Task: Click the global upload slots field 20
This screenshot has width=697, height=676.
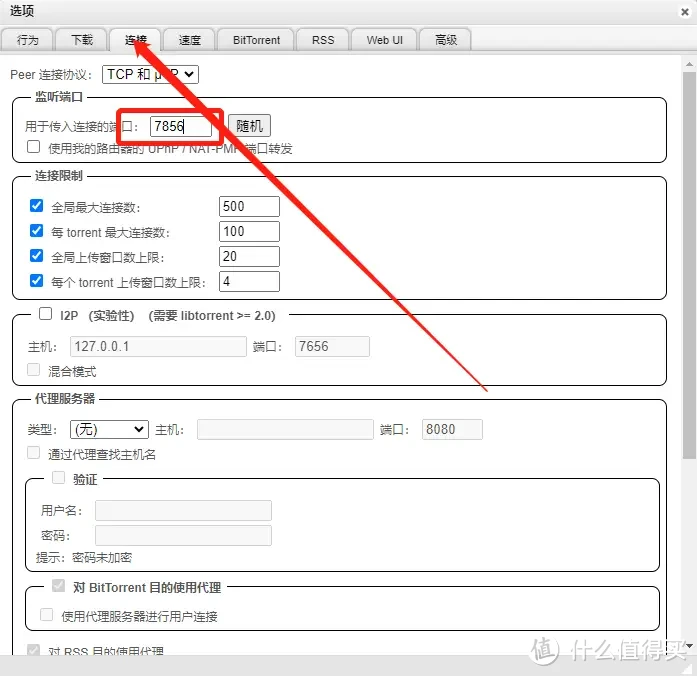Action: (x=249, y=256)
